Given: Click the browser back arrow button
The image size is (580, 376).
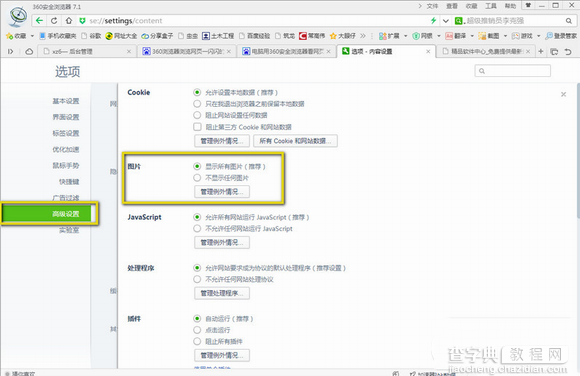Looking at the screenshot, I should (39, 21).
